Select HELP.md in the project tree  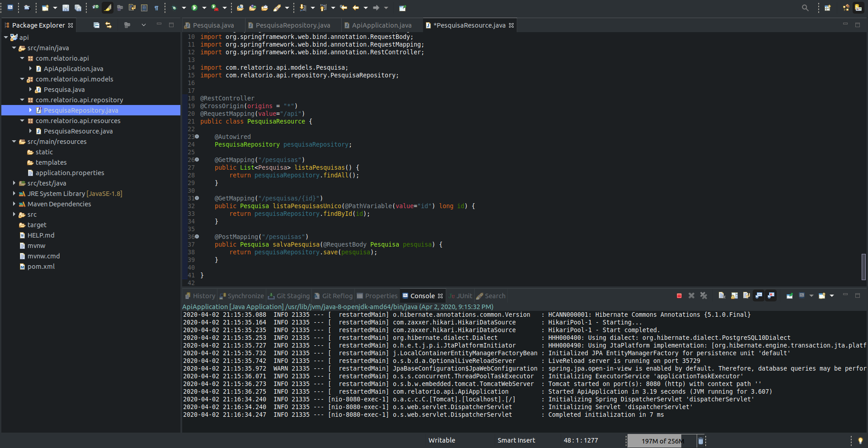click(41, 235)
